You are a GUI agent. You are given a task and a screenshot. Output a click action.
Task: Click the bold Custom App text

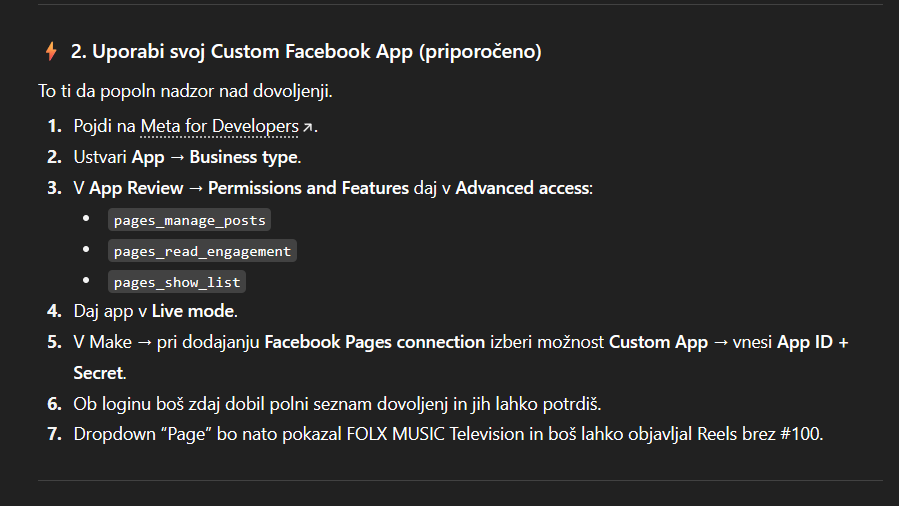(658, 342)
